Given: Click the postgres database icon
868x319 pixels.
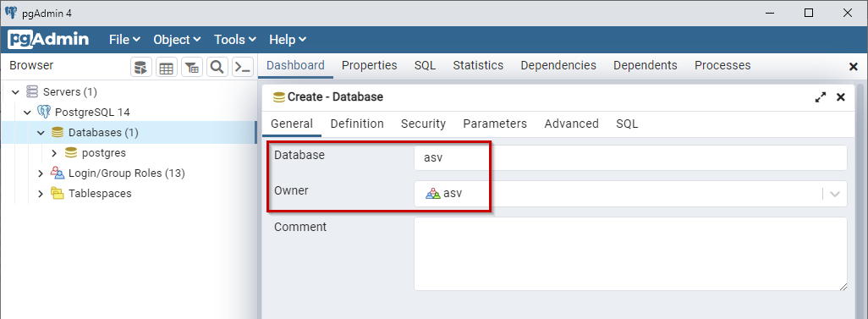Looking at the screenshot, I should (70, 153).
